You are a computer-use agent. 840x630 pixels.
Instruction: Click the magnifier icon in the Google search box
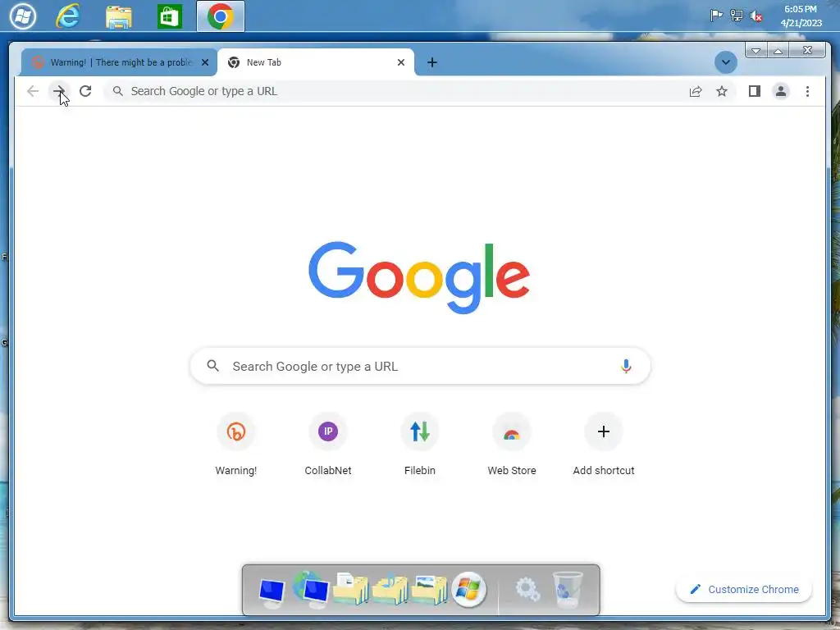pyautogui.click(x=212, y=366)
